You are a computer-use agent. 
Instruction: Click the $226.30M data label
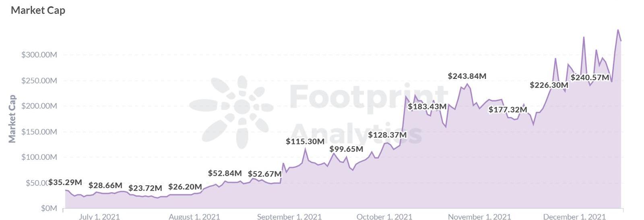(549, 85)
